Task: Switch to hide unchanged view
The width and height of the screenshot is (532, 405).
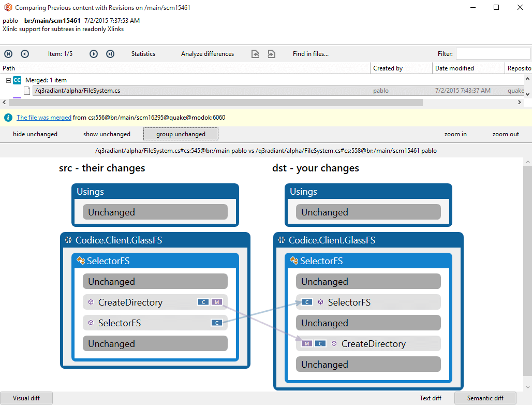Action: tap(35, 134)
